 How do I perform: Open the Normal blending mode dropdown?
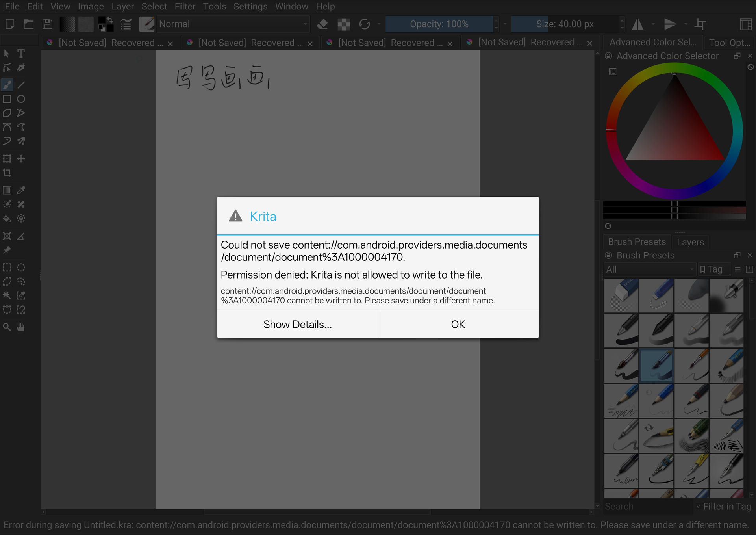tap(233, 24)
